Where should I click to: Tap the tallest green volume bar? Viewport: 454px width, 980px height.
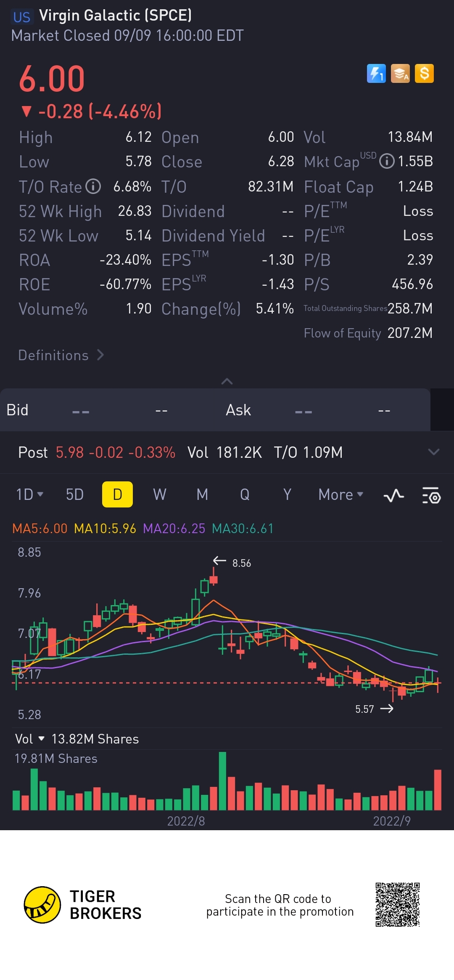point(223,781)
